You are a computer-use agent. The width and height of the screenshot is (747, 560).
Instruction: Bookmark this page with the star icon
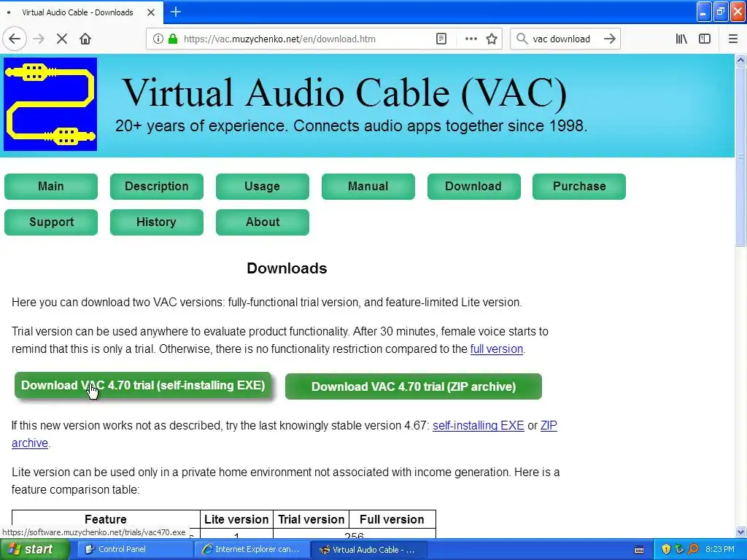(x=492, y=39)
